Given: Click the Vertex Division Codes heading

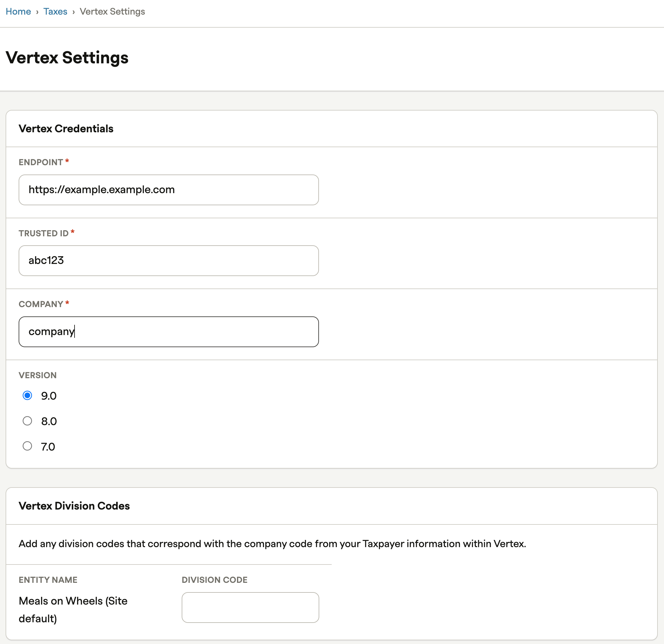Looking at the screenshot, I should [74, 506].
